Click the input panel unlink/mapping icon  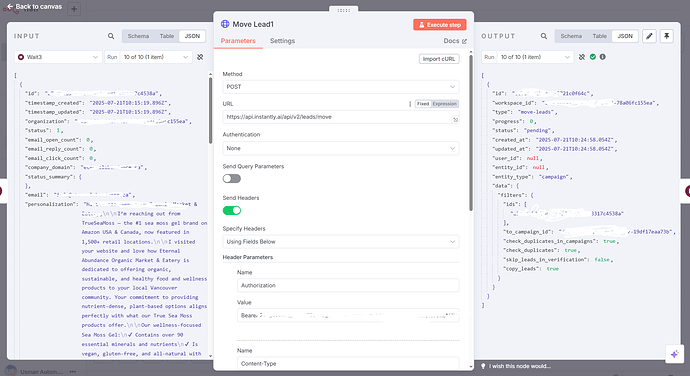click(200, 57)
